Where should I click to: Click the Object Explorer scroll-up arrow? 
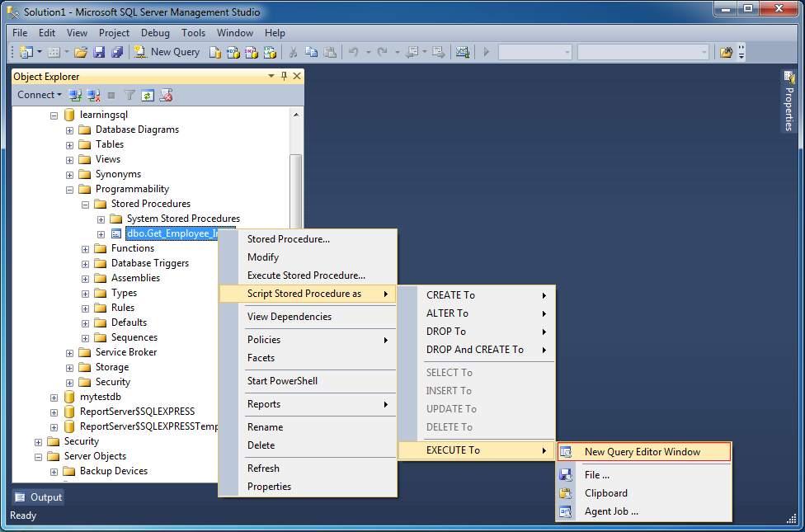pos(296,115)
